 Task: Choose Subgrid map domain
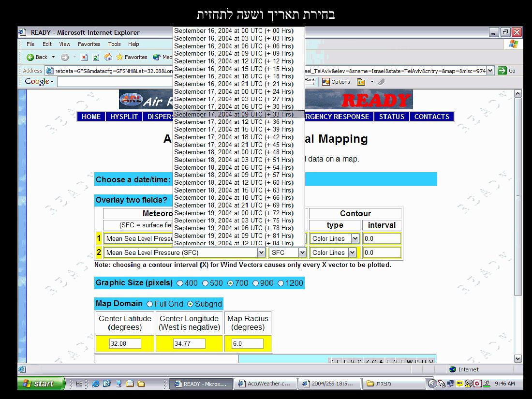coord(190,304)
